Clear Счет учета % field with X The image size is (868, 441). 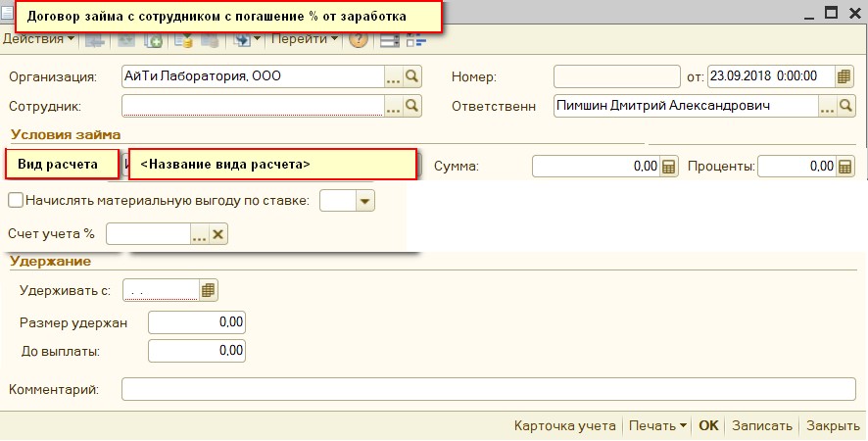(218, 233)
